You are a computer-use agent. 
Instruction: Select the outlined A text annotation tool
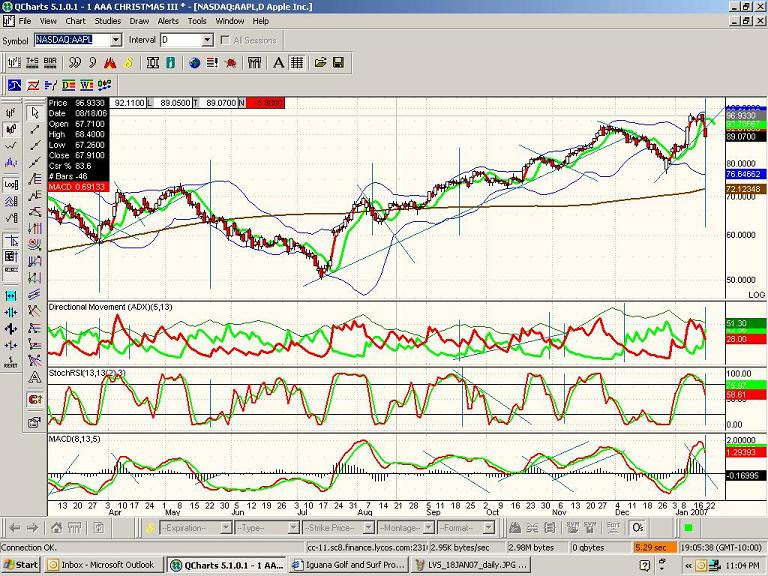click(34, 377)
